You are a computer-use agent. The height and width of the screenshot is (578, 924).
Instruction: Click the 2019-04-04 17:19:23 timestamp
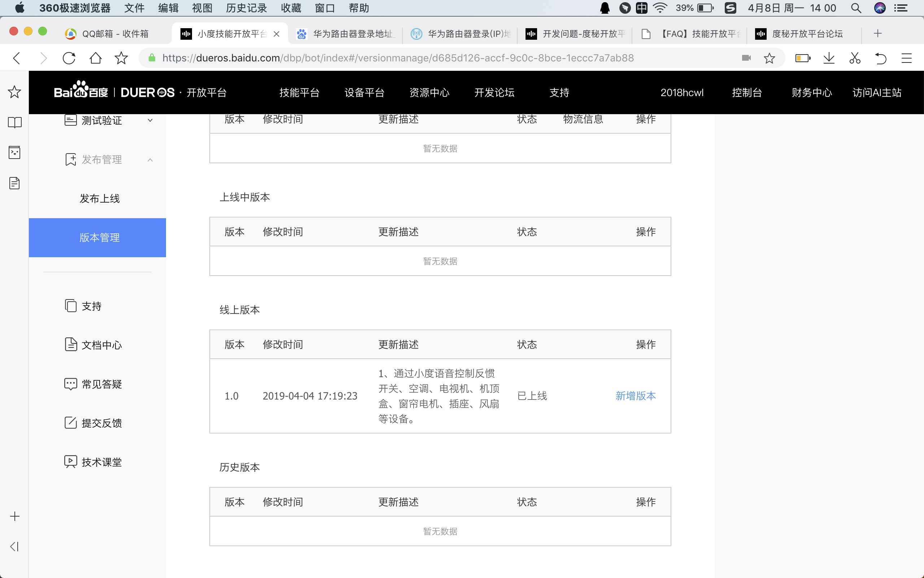click(310, 396)
